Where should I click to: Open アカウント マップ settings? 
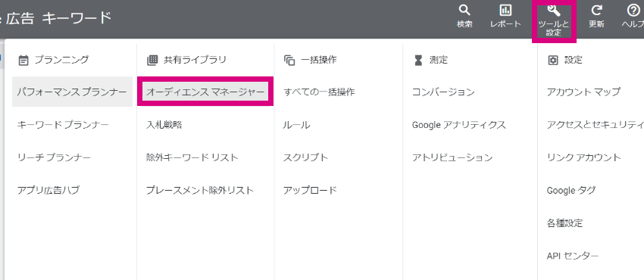click(x=583, y=92)
